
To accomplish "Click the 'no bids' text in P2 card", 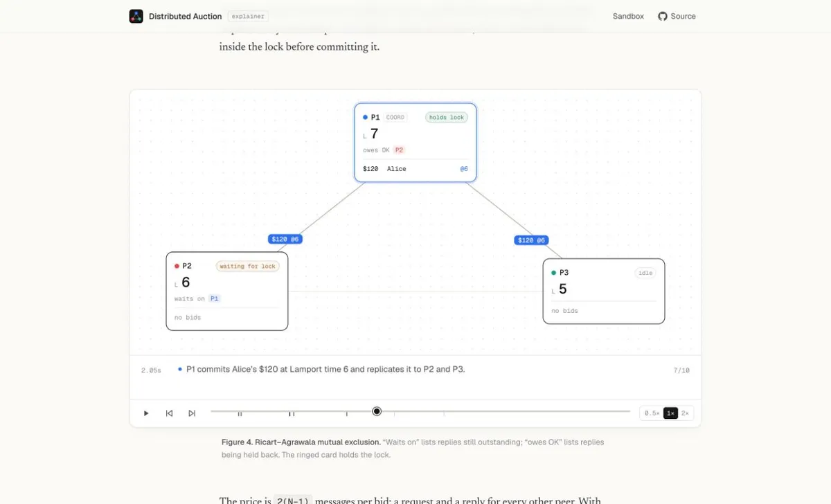I will 188,317.
